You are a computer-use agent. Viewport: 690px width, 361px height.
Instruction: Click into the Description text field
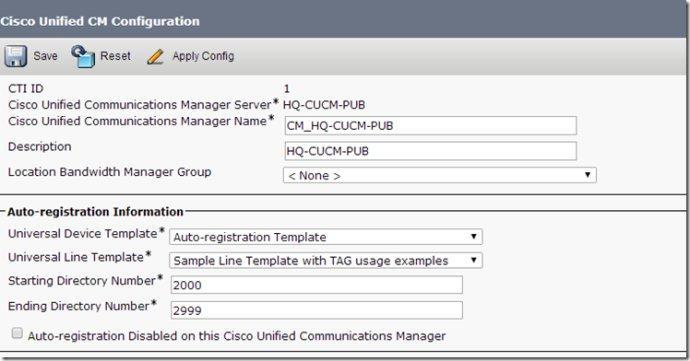click(x=430, y=151)
